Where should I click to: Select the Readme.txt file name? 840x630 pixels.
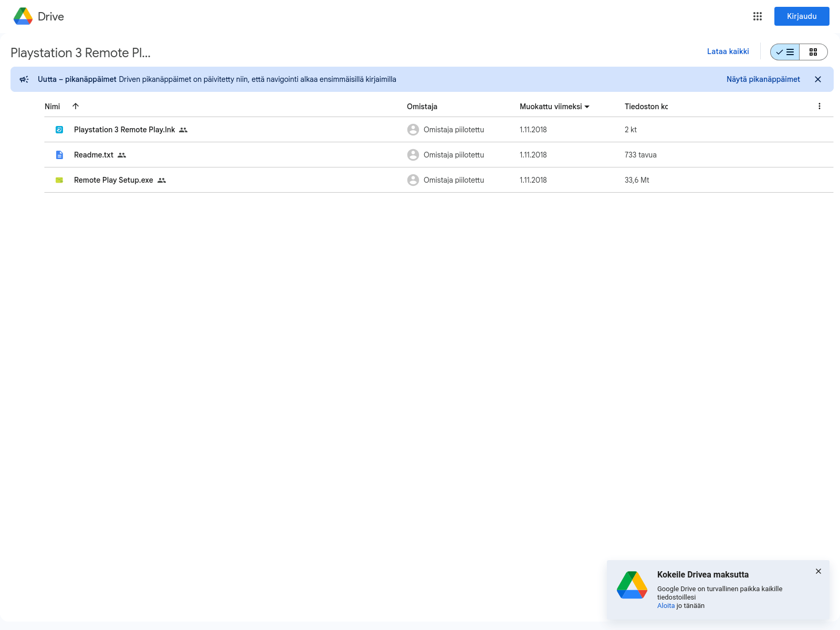(x=93, y=155)
